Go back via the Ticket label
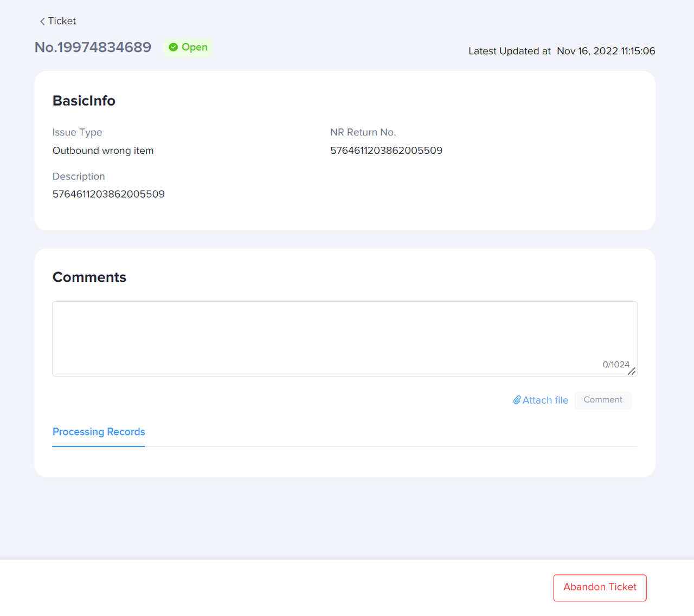 (x=62, y=21)
